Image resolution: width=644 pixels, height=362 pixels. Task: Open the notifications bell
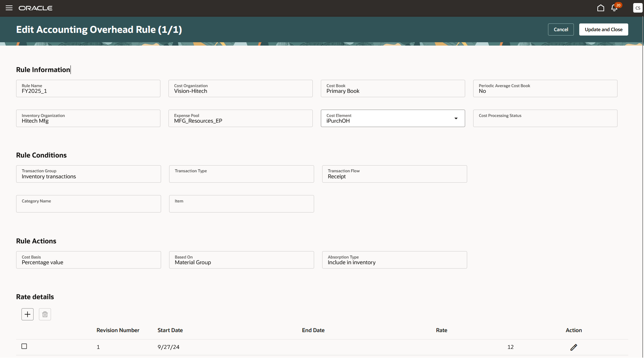click(x=614, y=8)
